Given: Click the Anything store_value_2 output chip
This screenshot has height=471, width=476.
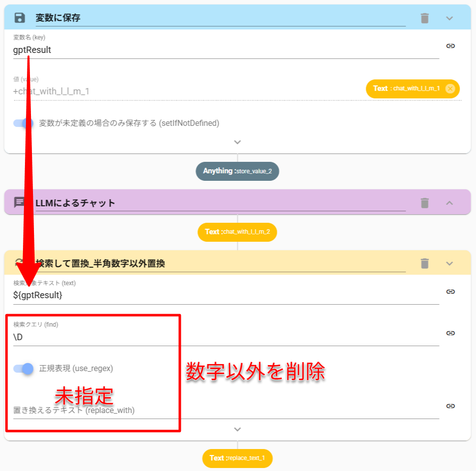Looking at the screenshot, I should click(x=237, y=171).
